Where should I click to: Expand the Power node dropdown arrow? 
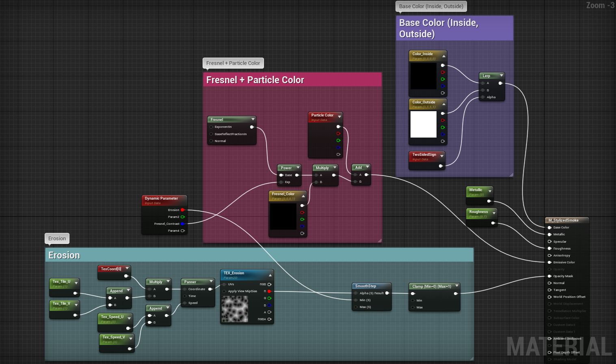298,167
